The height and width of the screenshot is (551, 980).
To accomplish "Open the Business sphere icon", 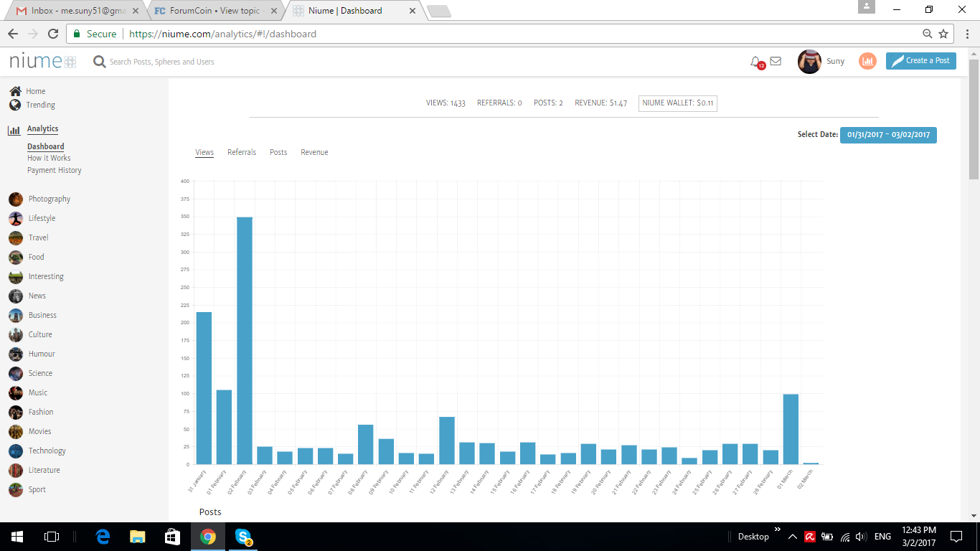I will click(x=16, y=315).
